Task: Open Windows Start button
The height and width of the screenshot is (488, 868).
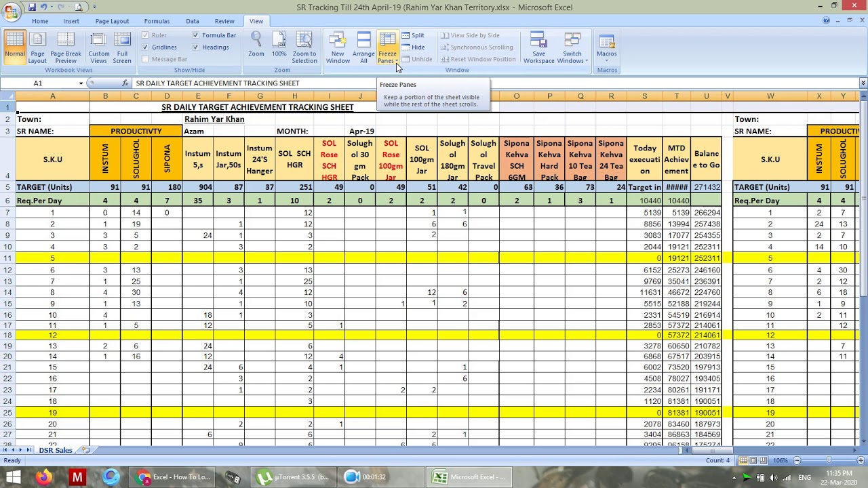Action: pyautogui.click(x=12, y=477)
